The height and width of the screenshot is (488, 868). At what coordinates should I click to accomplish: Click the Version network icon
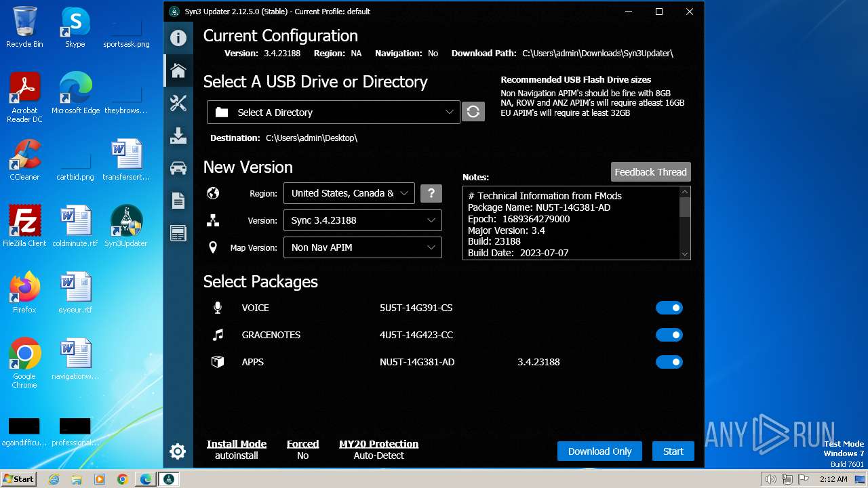213,220
